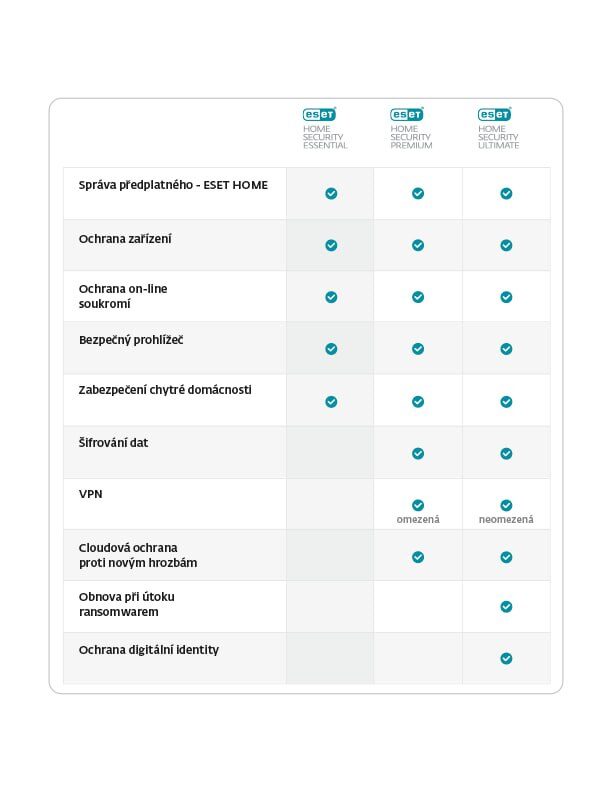Click the ESET Home Security Premium logo
The height and width of the screenshot is (792, 612).
tap(411, 128)
